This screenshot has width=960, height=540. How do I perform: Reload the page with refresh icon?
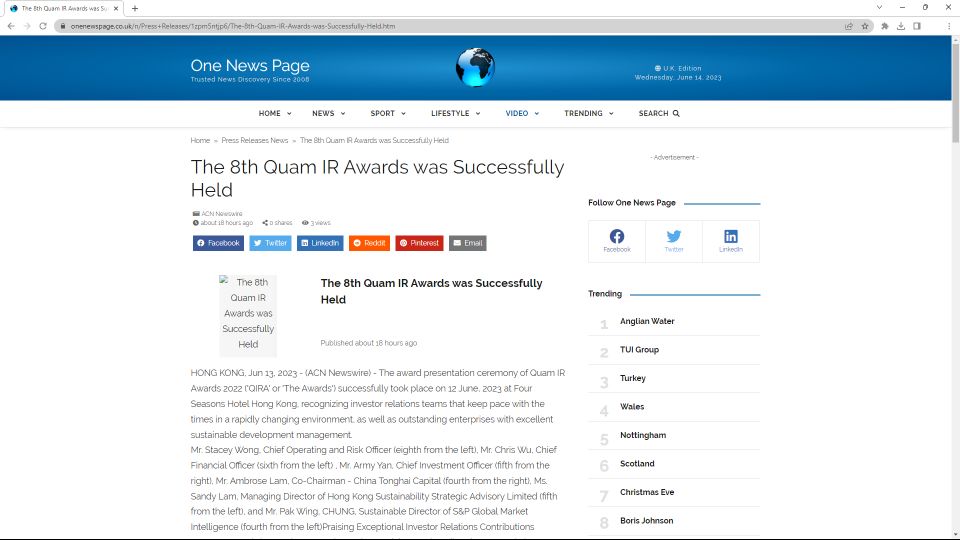coord(43,26)
